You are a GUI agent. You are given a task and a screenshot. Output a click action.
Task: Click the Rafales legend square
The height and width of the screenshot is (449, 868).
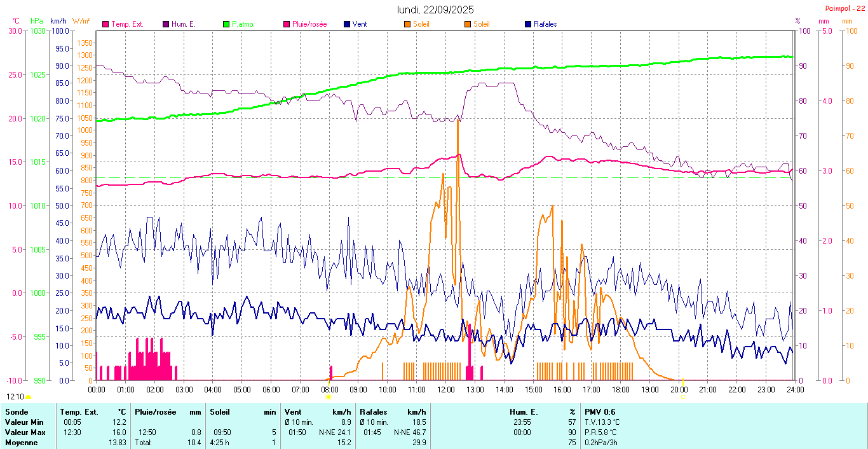point(528,24)
